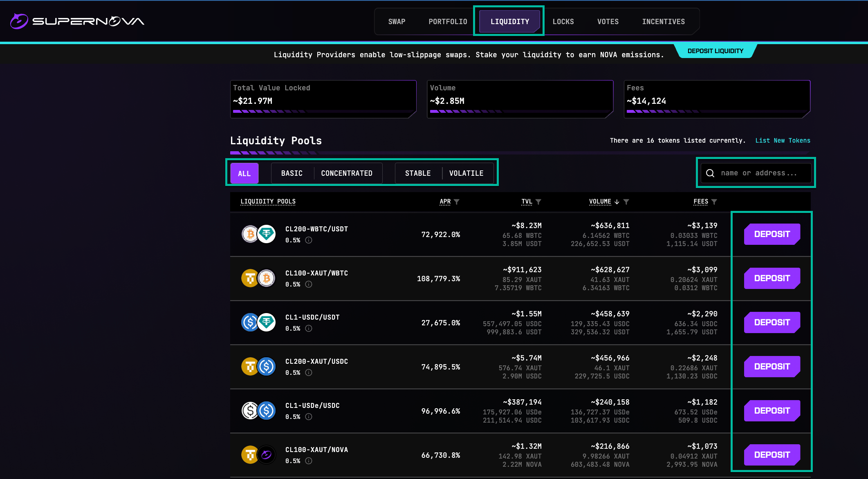This screenshot has height=479, width=868.
Task: Click the search magnifier icon
Action: pyautogui.click(x=710, y=173)
